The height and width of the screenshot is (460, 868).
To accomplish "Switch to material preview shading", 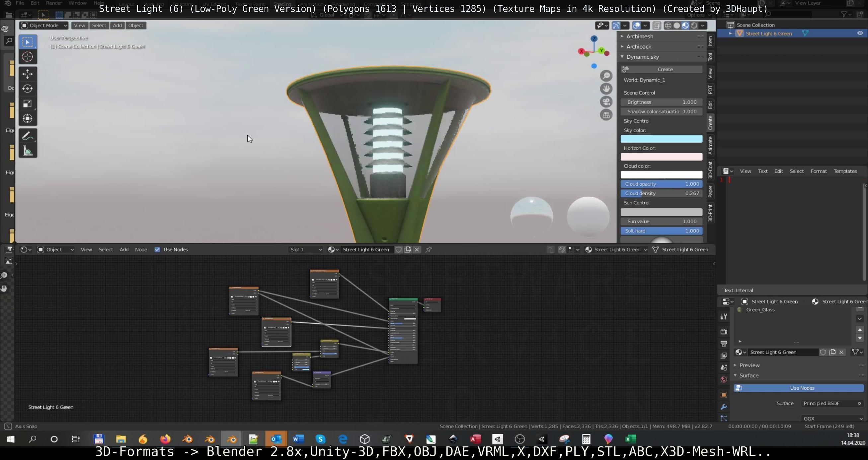I will 685,26.
